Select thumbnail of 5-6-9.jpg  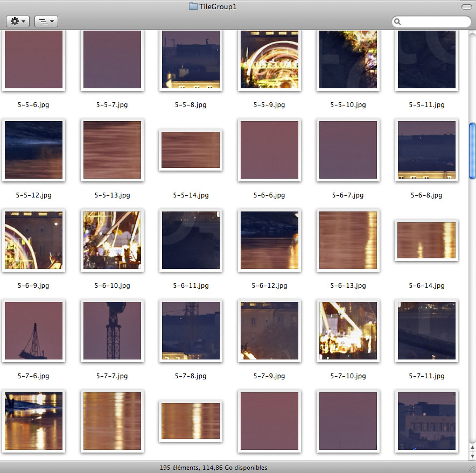point(34,241)
